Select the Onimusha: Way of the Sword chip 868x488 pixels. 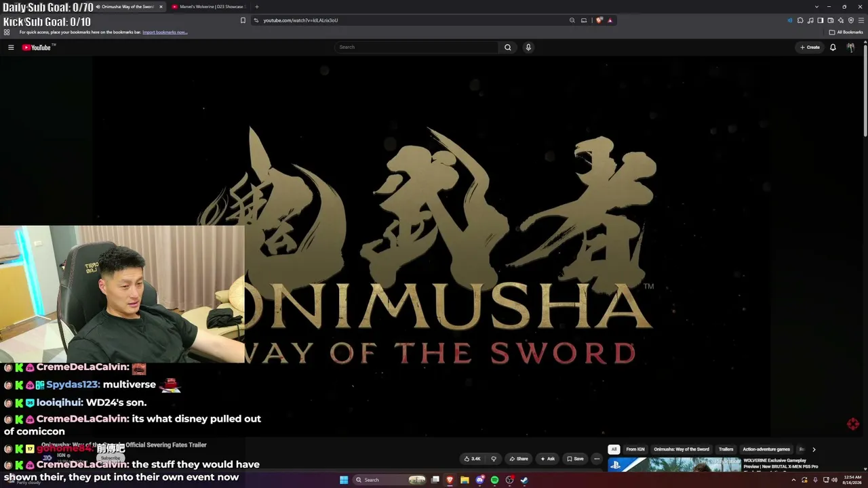(x=682, y=449)
